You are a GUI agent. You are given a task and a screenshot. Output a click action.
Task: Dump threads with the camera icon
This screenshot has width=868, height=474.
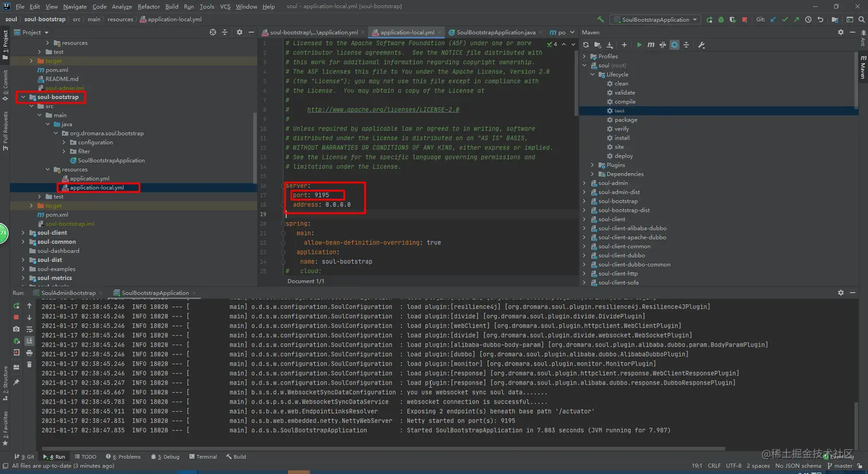(x=16, y=329)
